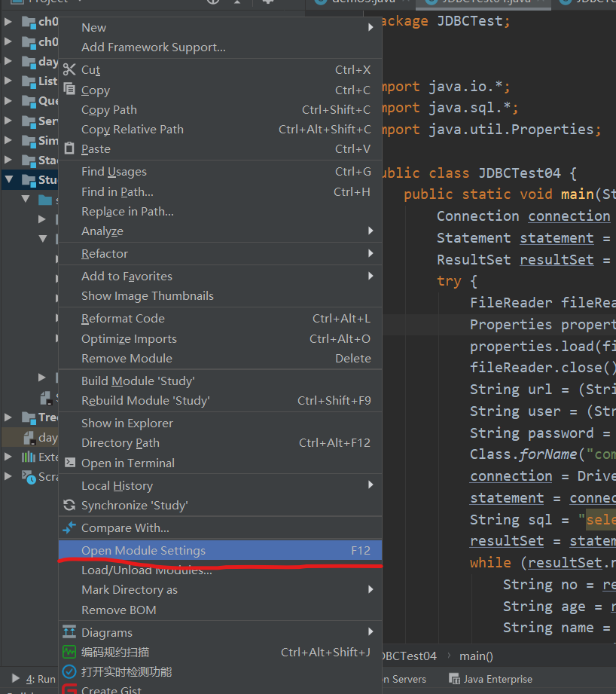Click the JDBCTest04 breadcrumb in editor
616x694 pixels.
410,656
